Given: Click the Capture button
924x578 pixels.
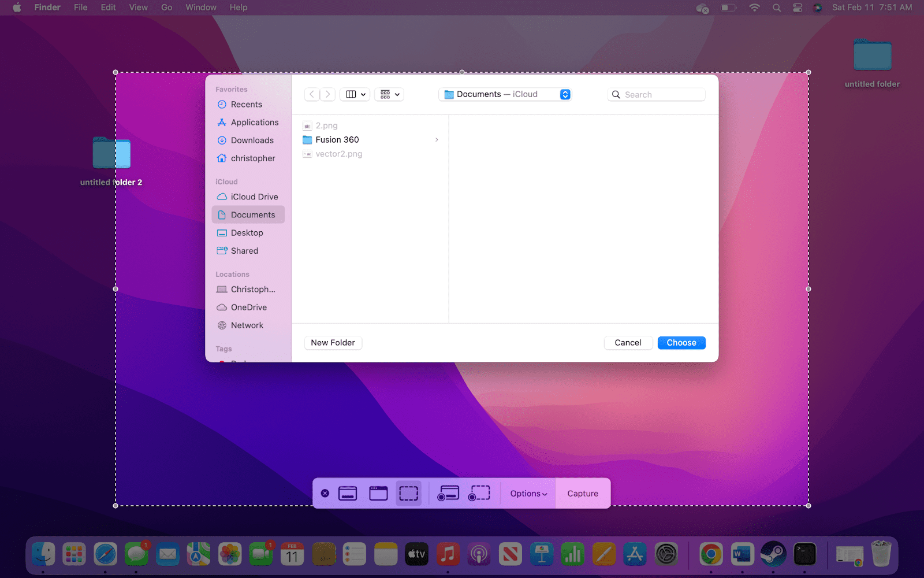Looking at the screenshot, I should tap(583, 494).
